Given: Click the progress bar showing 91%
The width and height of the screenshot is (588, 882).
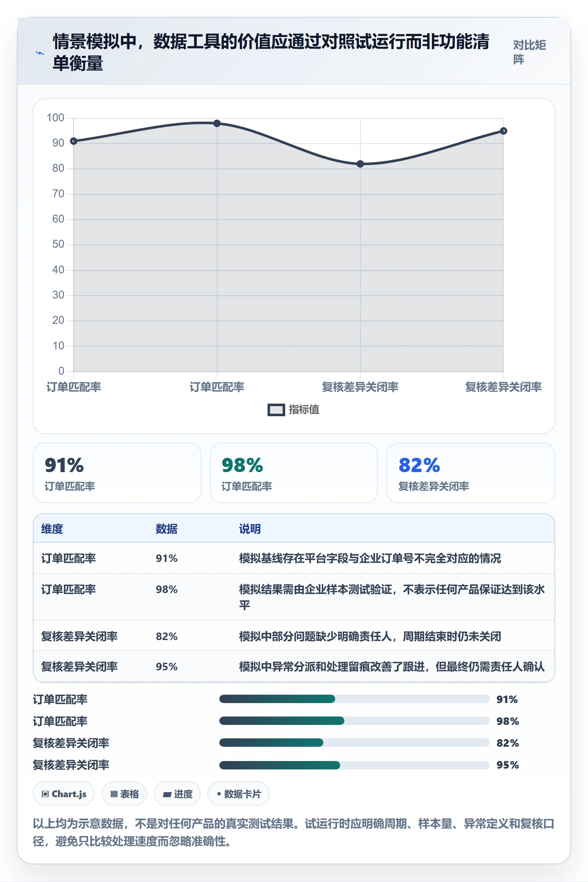Looking at the screenshot, I should tap(354, 699).
